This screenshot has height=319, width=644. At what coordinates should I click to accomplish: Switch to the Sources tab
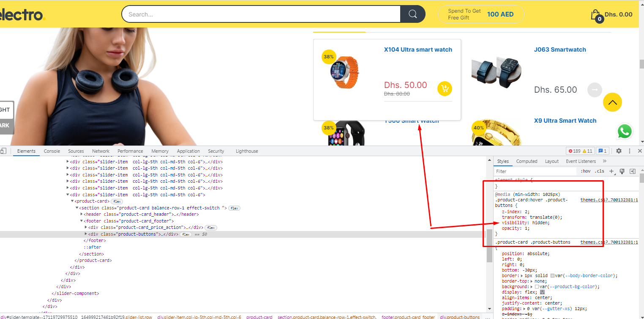click(76, 151)
